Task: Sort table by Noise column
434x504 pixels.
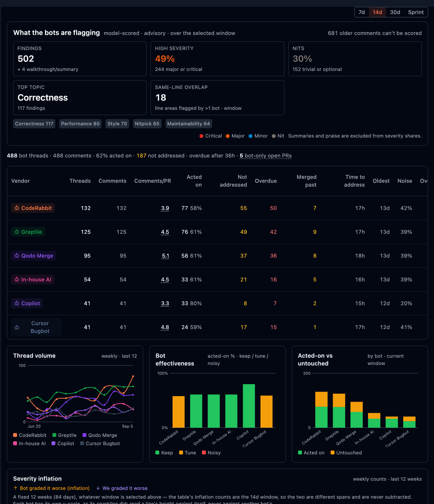Action: point(405,181)
